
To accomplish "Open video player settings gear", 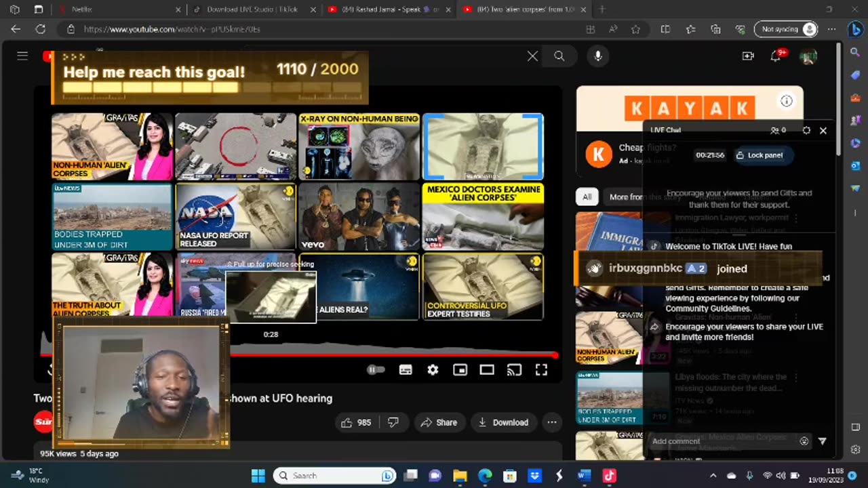I will (x=433, y=369).
